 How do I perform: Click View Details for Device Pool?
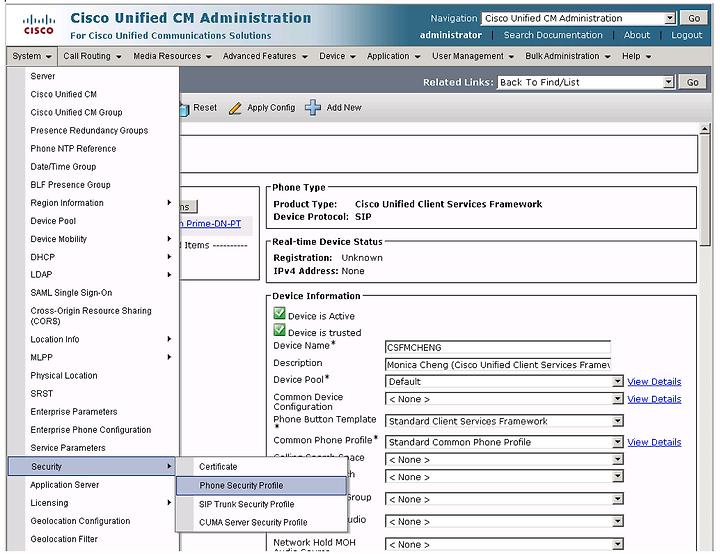pyautogui.click(x=654, y=382)
